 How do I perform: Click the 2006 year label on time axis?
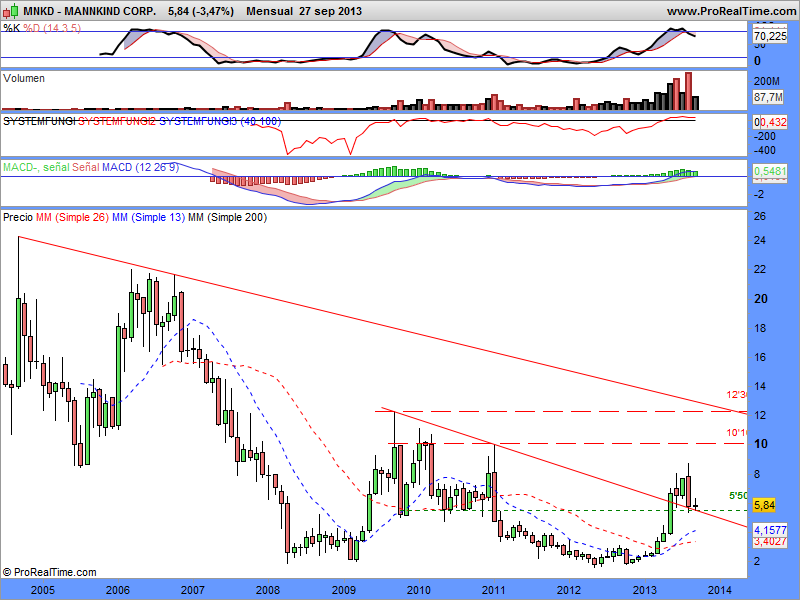click(x=118, y=590)
